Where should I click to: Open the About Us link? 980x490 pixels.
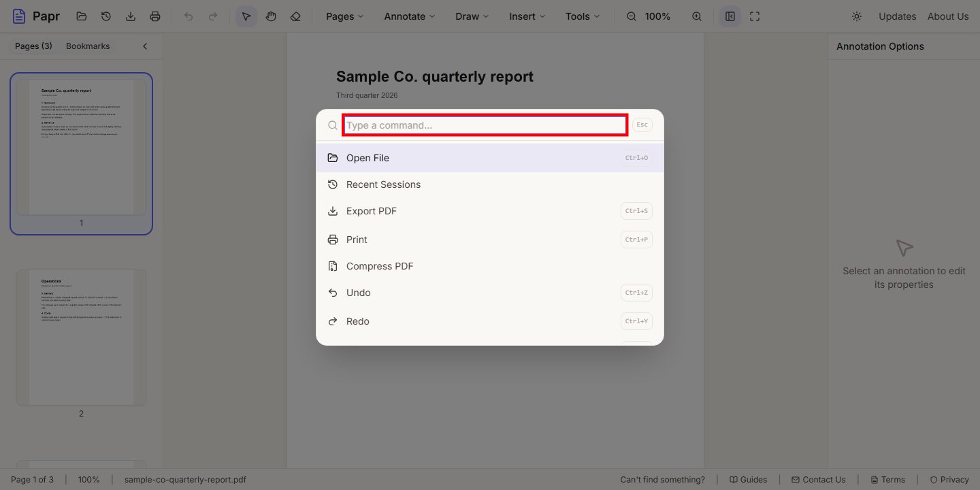click(x=948, y=16)
